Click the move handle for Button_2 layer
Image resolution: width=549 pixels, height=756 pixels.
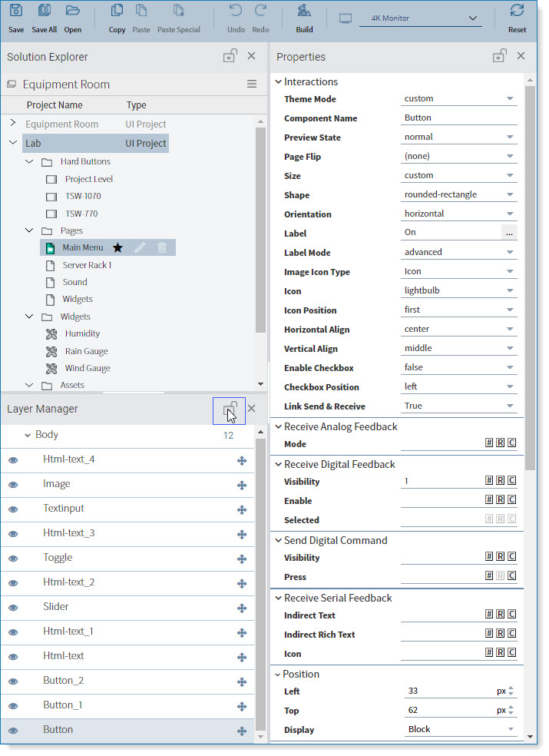(x=242, y=682)
